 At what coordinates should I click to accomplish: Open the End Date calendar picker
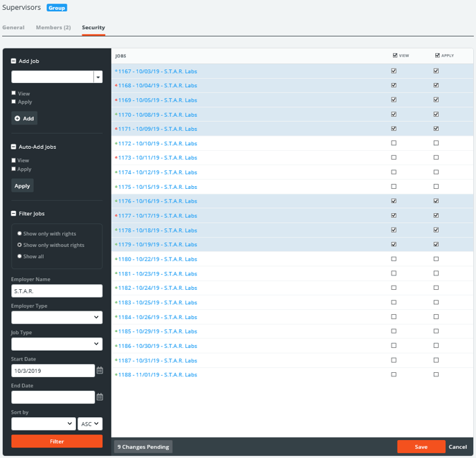[x=100, y=397]
